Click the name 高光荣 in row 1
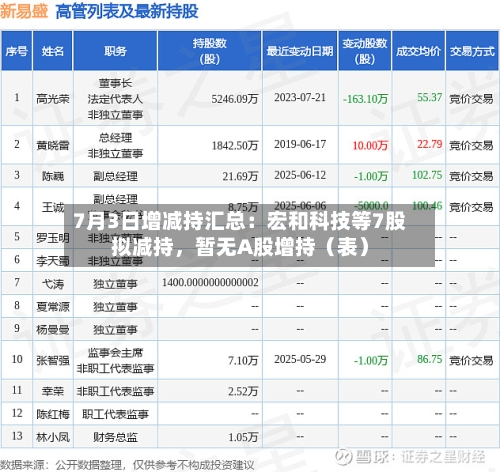The height and width of the screenshot is (472, 500). click(53, 99)
